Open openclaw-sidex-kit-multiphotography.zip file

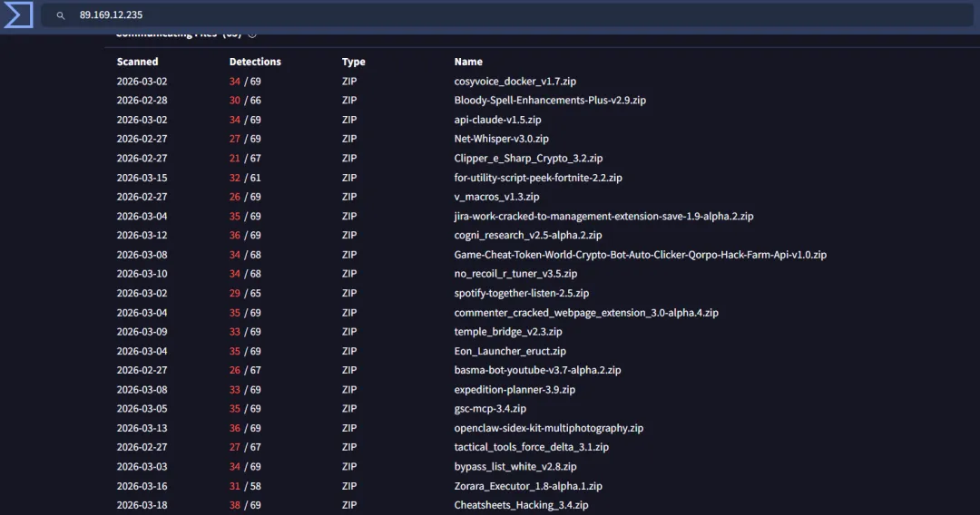pyautogui.click(x=549, y=428)
